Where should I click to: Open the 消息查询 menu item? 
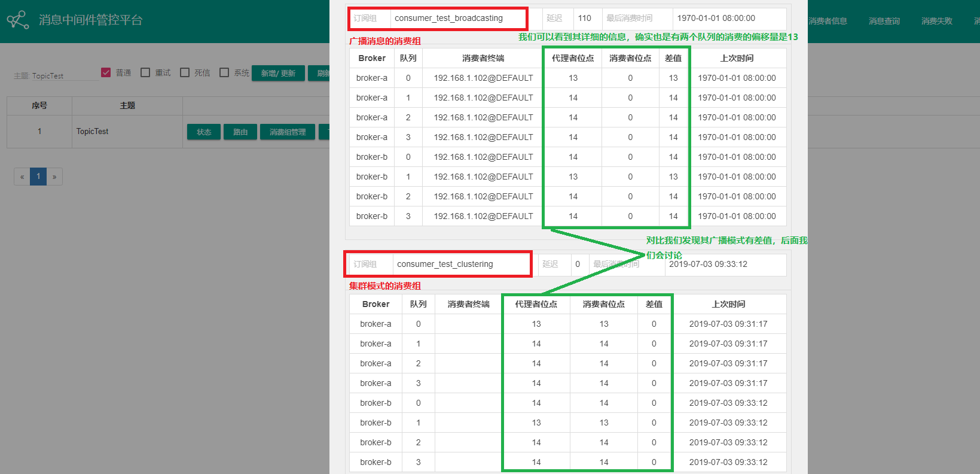(x=884, y=21)
